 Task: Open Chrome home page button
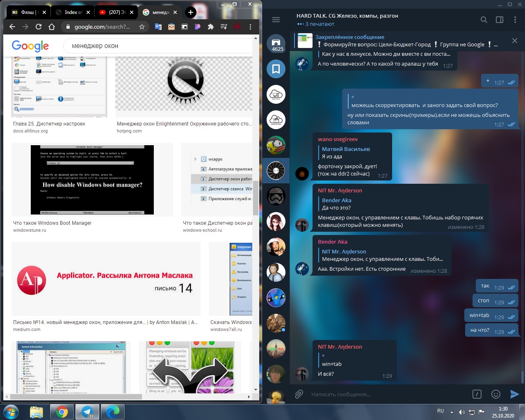click(52, 27)
